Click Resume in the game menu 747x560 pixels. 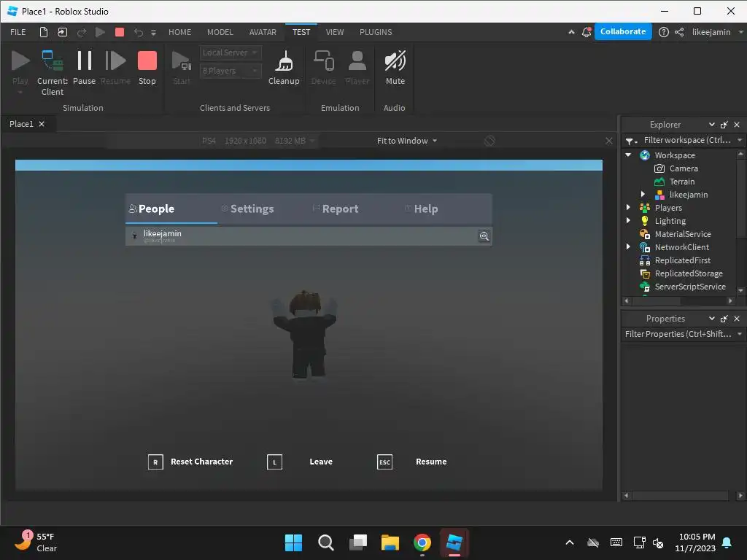411,462
